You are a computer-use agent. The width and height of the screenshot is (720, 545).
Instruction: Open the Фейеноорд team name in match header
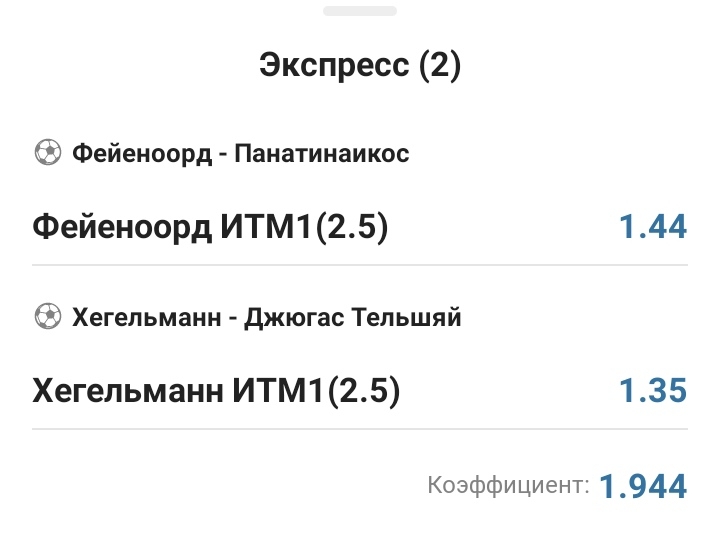[x=141, y=154]
